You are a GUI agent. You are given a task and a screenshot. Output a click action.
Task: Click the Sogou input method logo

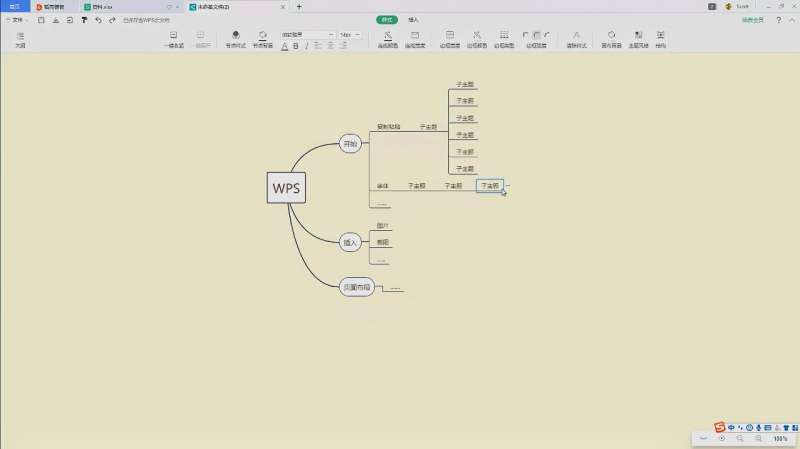coord(720,427)
